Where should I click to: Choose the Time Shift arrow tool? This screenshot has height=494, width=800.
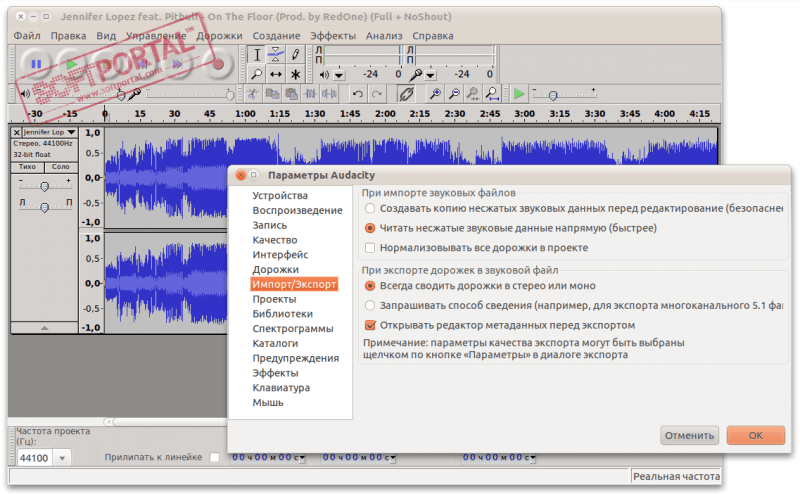(x=276, y=74)
